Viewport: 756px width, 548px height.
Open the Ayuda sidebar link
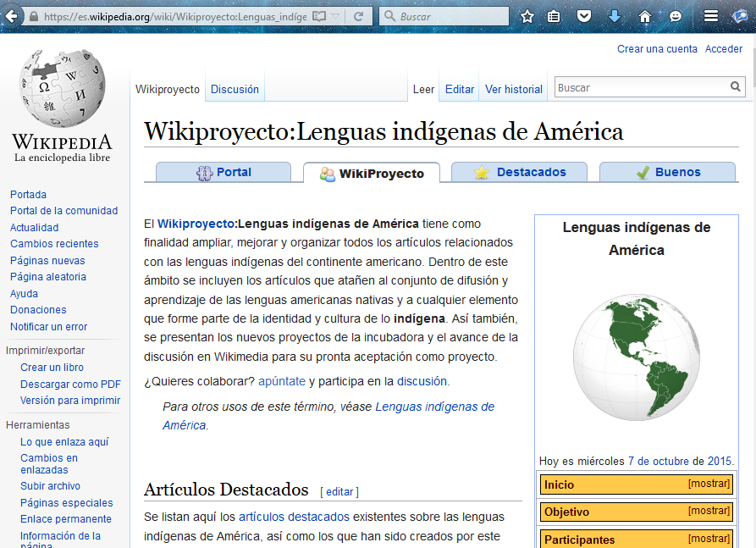click(x=24, y=293)
